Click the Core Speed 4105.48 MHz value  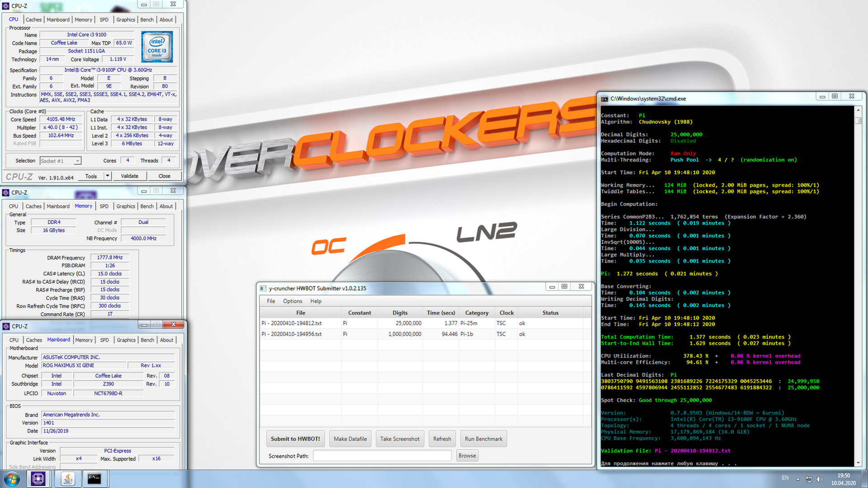[61, 119]
